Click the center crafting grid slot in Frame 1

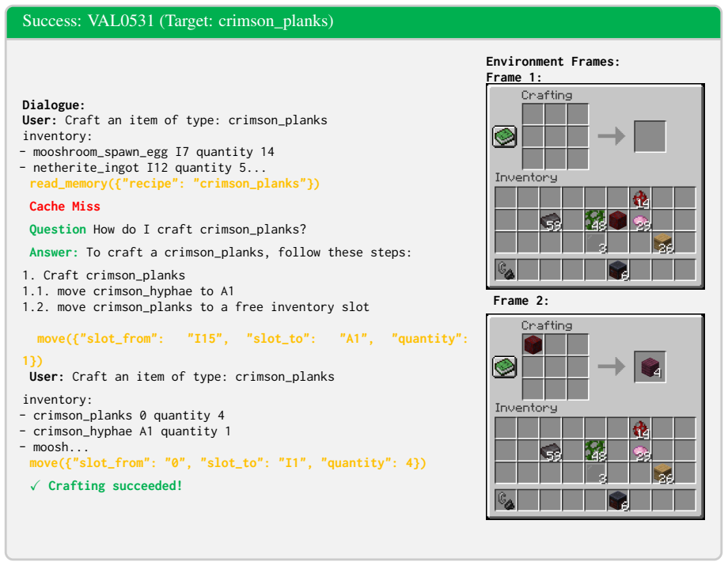[555, 136]
